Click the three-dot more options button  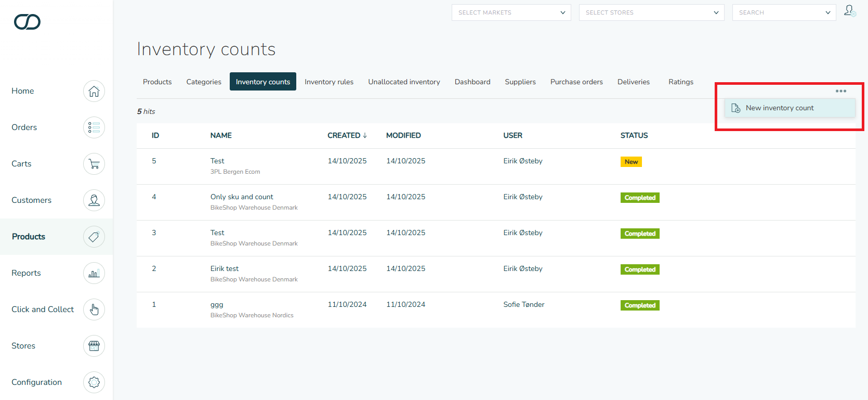840,91
